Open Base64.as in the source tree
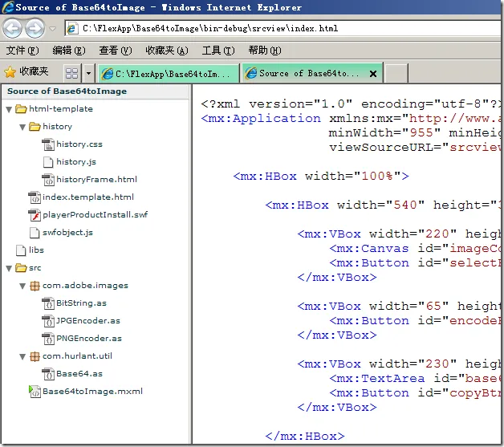Screen dimensions: 504x447 click(x=79, y=374)
